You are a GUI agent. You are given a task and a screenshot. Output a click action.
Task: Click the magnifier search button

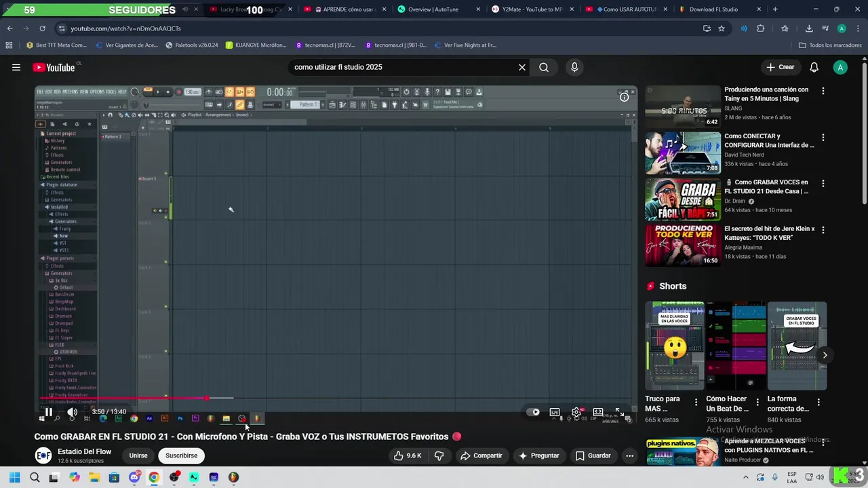pyautogui.click(x=544, y=67)
